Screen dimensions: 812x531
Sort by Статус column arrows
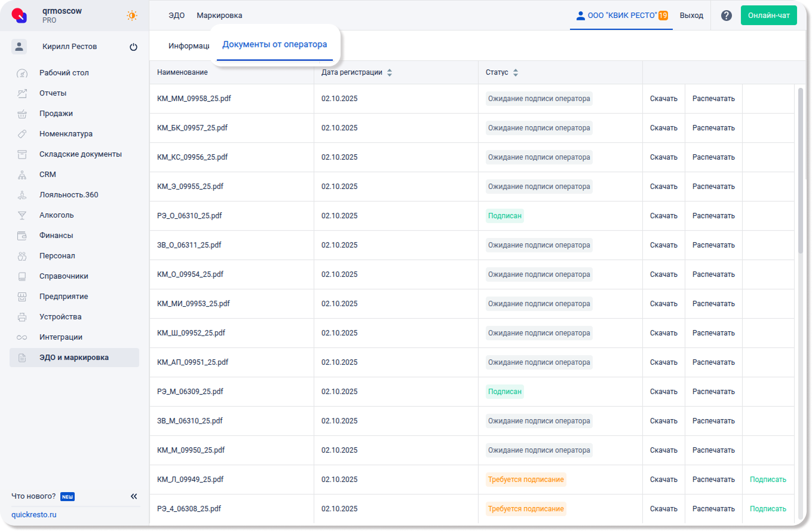(x=516, y=73)
